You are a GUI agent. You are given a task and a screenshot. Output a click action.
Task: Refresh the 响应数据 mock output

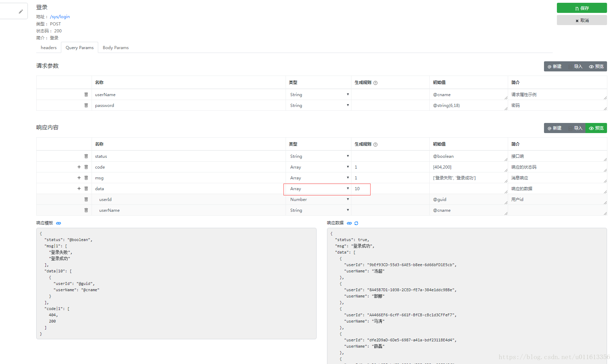click(x=356, y=223)
